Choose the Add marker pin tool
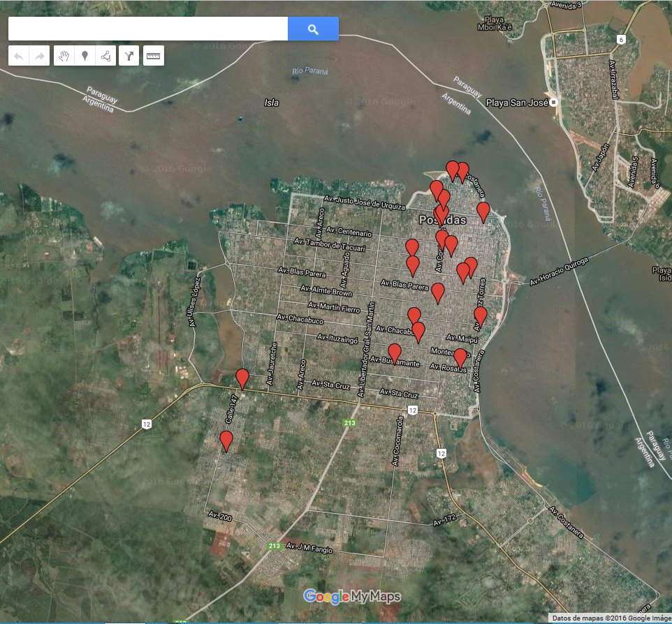Screen dimensions: 672x624 [x=85, y=56]
